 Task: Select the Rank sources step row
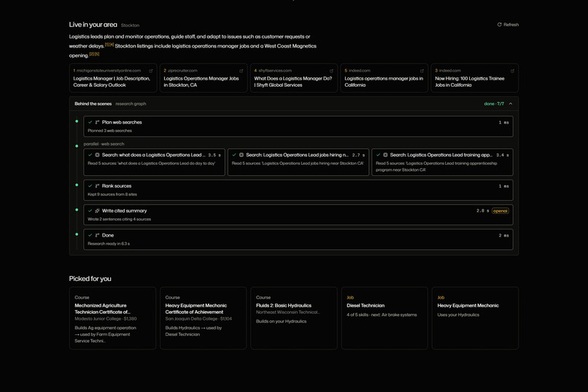click(298, 191)
